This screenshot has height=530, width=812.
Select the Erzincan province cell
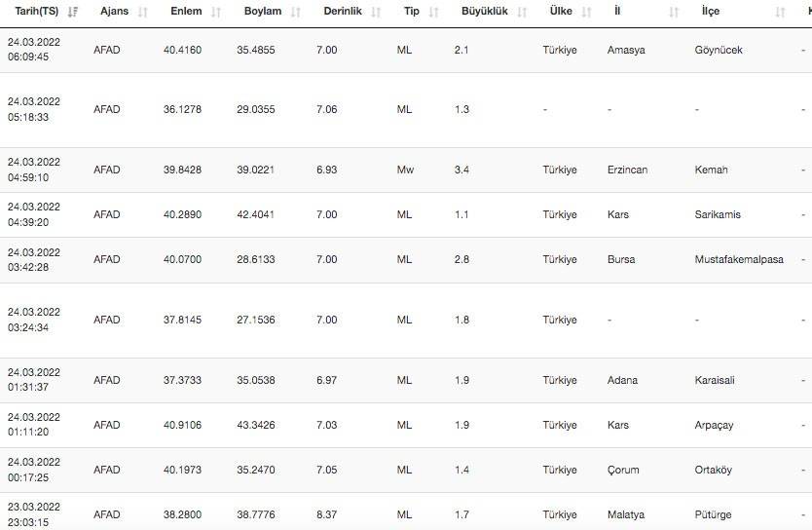pos(627,170)
